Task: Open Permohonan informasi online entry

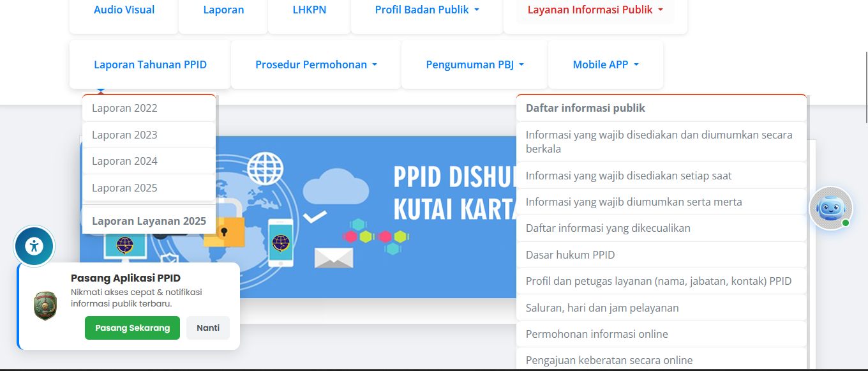Action: point(661,334)
